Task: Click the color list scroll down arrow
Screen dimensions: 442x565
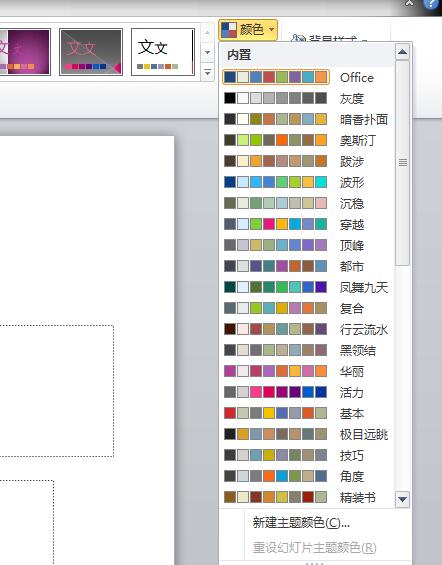Action: pos(402,499)
